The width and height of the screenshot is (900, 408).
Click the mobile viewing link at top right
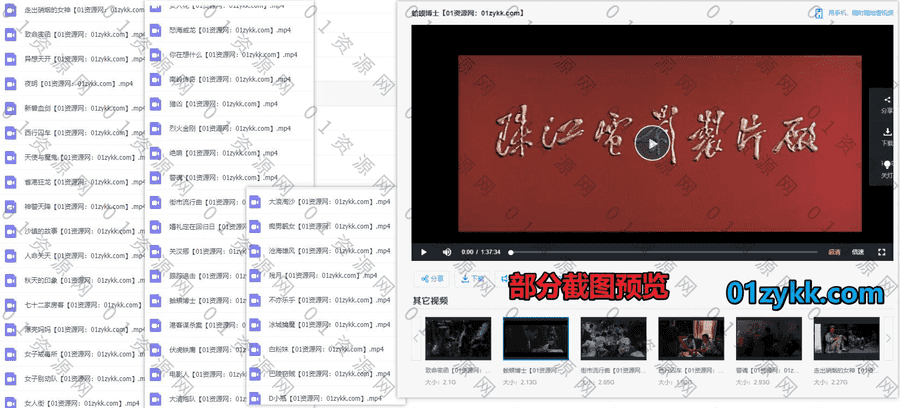(x=860, y=14)
